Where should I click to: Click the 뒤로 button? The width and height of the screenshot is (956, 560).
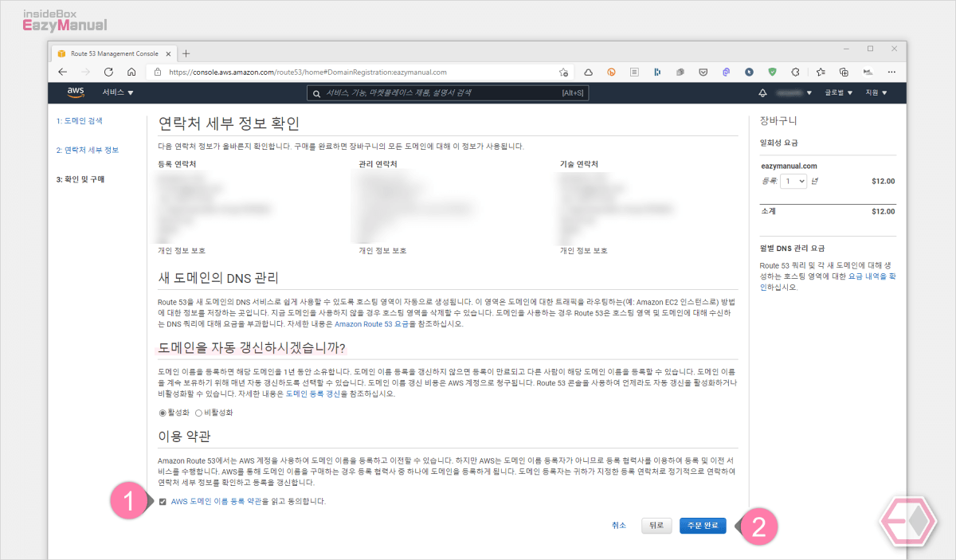tap(656, 526)
